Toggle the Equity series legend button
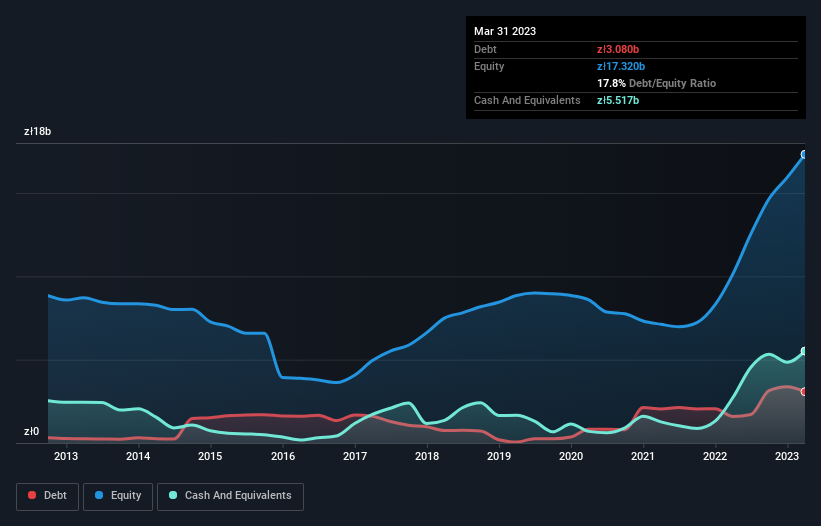 pyautogui.click(x=118, y=496)
